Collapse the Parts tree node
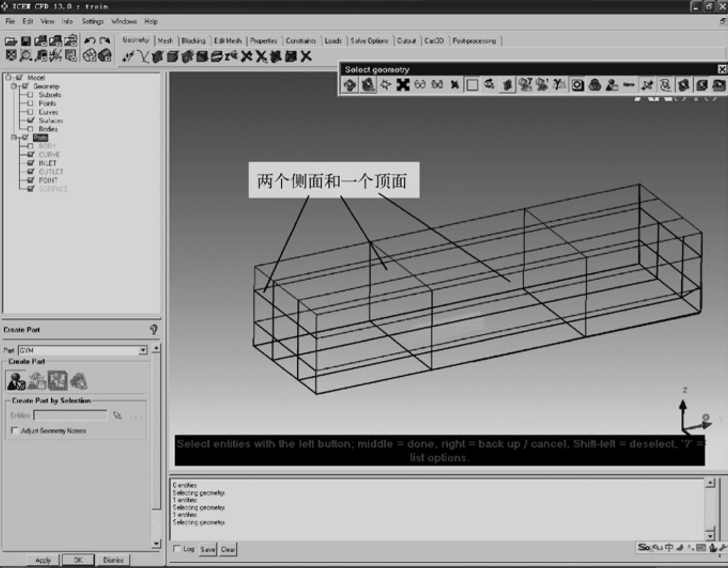The height and width of the screenshot is (568, 728). click(x=14, y=137)
